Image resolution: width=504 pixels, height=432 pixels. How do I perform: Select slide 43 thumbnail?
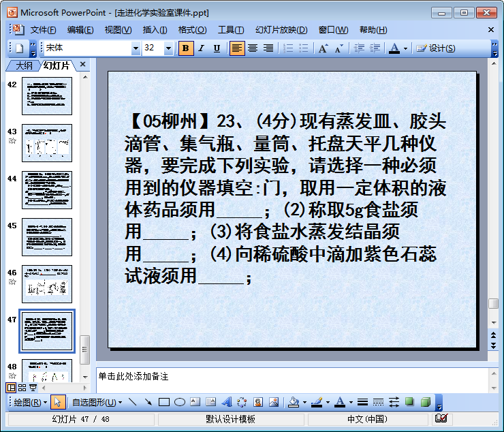click(x=47, y=143)
